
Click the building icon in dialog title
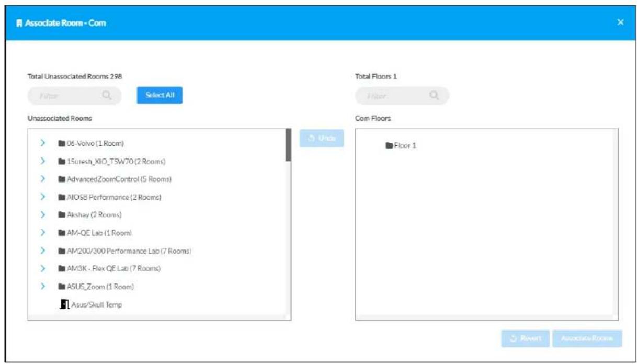pyautogui.click(x=20, y=23)
